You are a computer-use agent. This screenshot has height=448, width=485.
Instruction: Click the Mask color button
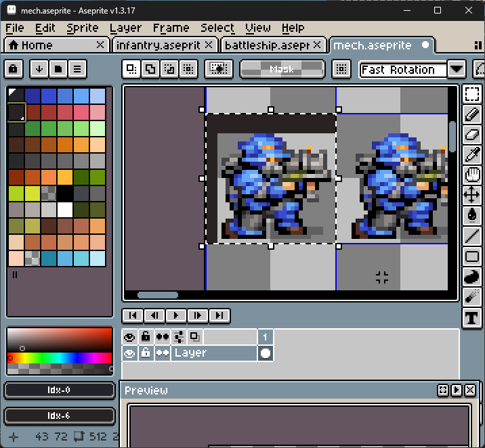282,69
